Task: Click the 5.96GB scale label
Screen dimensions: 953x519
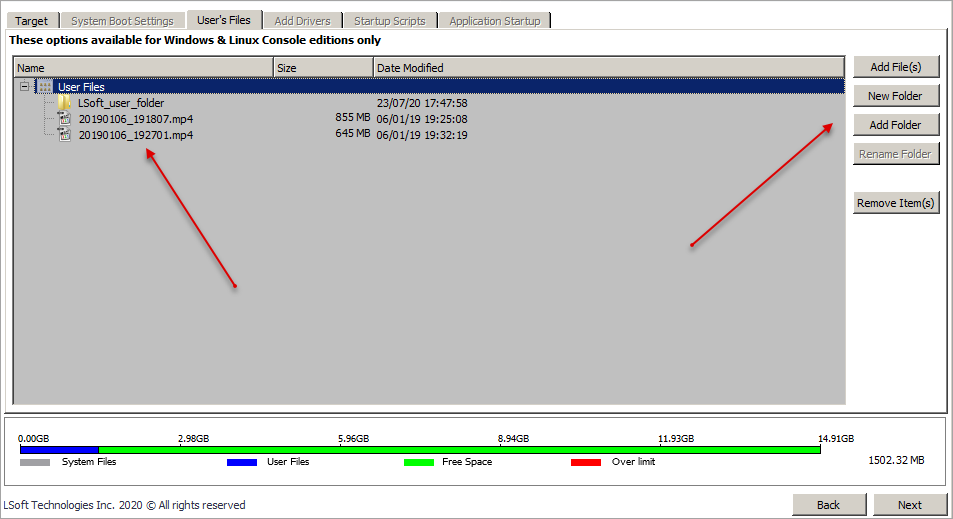Action: coord(354,438)
